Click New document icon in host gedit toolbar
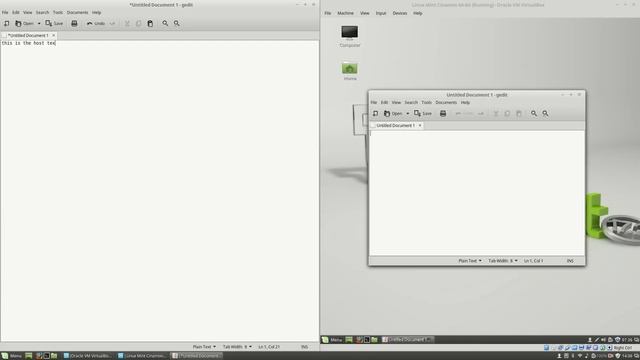 [7, 23]
